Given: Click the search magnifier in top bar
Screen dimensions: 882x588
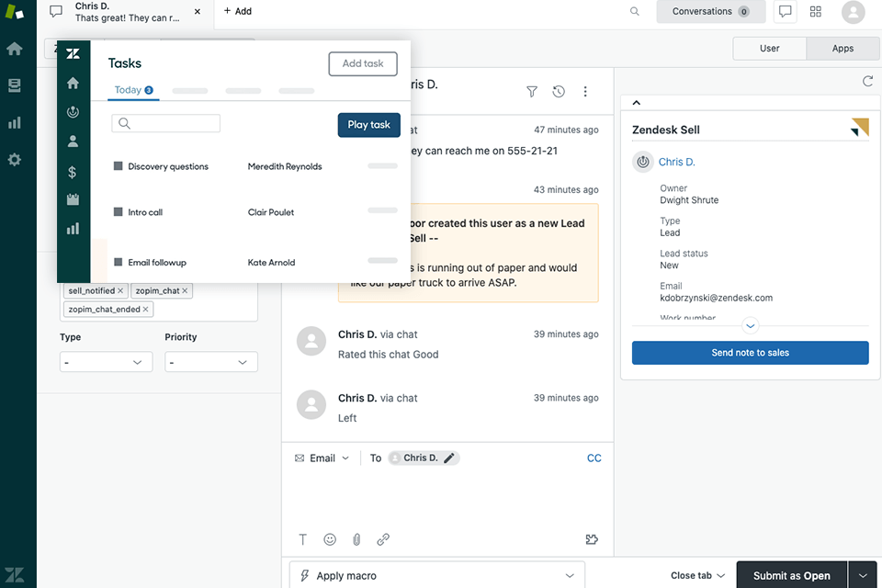Looking at the screenshot, I should [635, 11].
